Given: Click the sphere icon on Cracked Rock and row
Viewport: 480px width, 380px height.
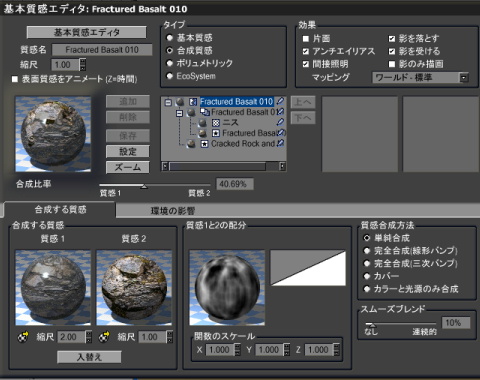Looking at the screenshot, I should point(191,144).
